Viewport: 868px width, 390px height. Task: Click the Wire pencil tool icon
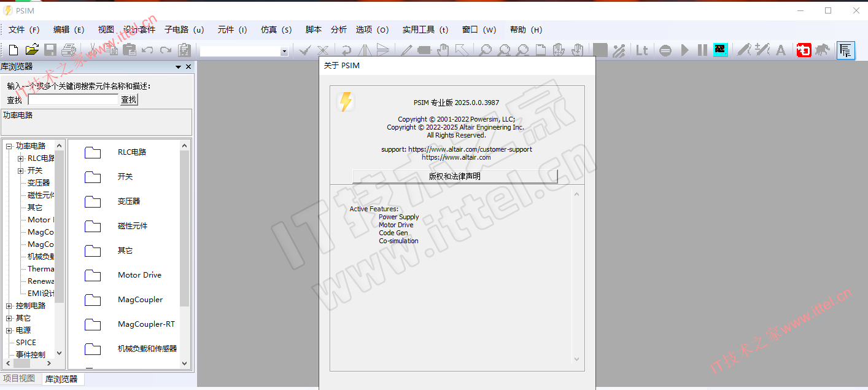[x=406, y=50]
